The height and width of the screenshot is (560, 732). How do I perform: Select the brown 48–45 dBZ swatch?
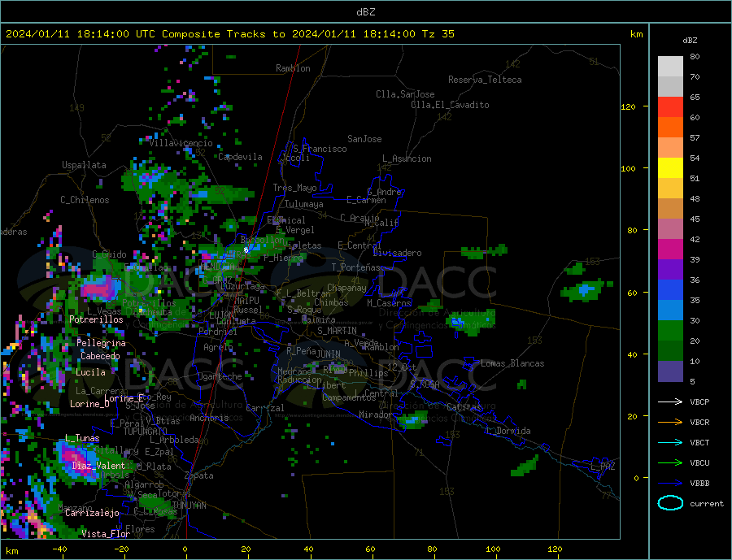click(x=670, y=209)
